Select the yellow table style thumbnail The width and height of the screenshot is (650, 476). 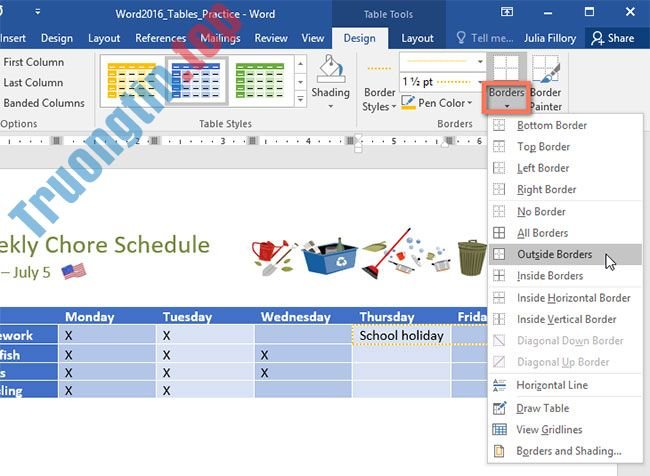(132, 80)
